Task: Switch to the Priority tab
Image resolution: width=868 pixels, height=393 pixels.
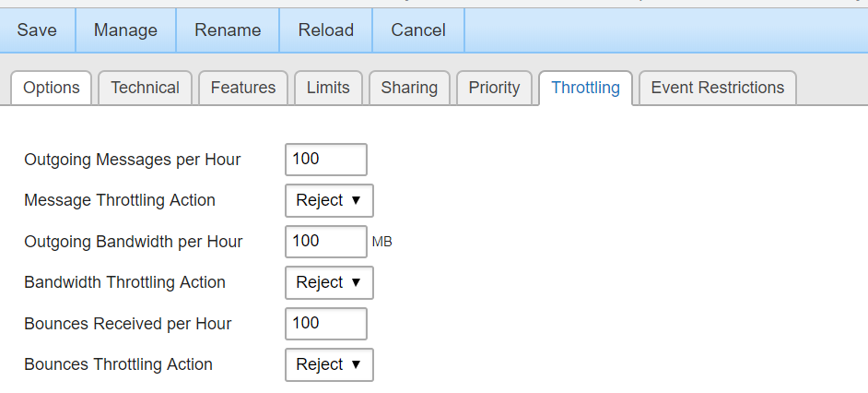Action: tap(494, 88)
